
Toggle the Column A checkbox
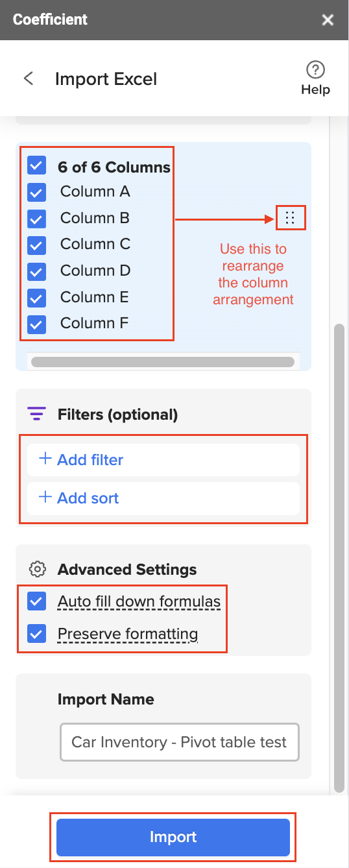pos(37,193)
